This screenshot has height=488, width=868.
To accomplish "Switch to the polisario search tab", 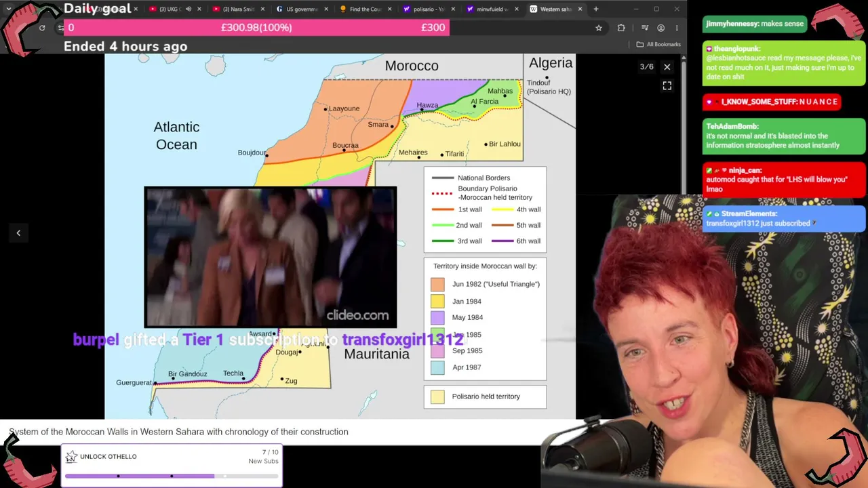I will click(429, 9).
